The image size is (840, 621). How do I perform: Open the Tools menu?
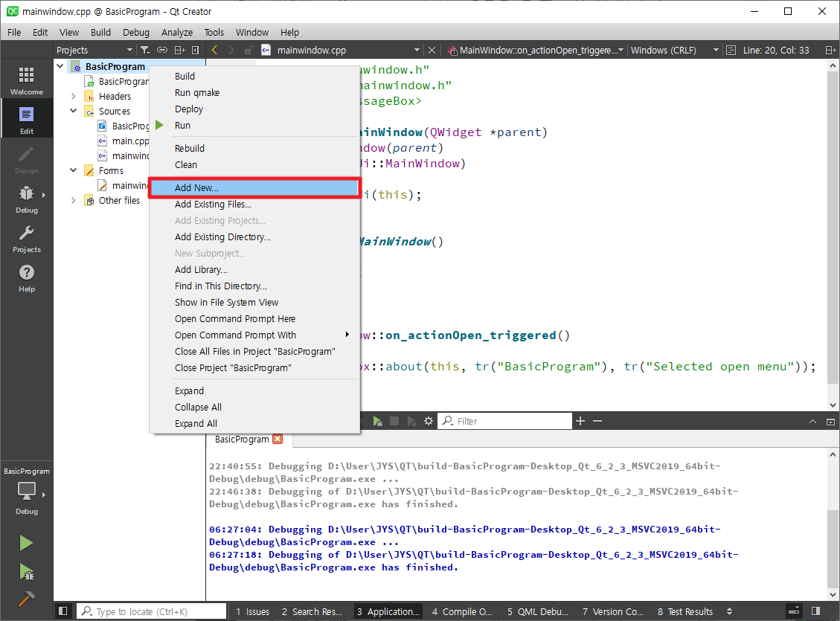(214, 32)
